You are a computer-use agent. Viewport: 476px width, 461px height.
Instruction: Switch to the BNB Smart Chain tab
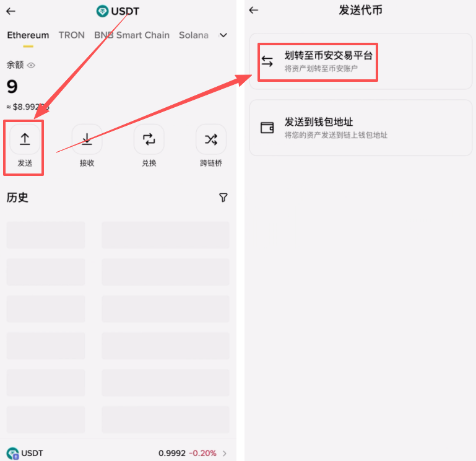[131, 35]
